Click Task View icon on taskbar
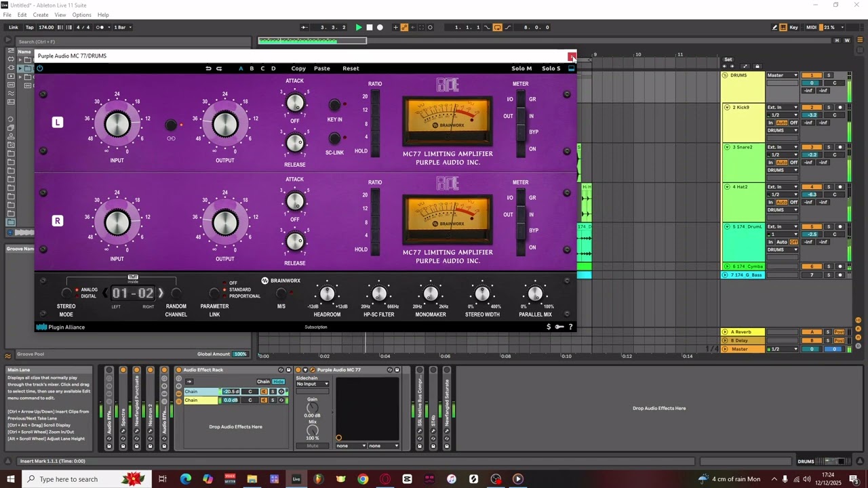Image resolution: width=868 pixels, height=488 pixels. pyautogui.click(x=163, y=479)
